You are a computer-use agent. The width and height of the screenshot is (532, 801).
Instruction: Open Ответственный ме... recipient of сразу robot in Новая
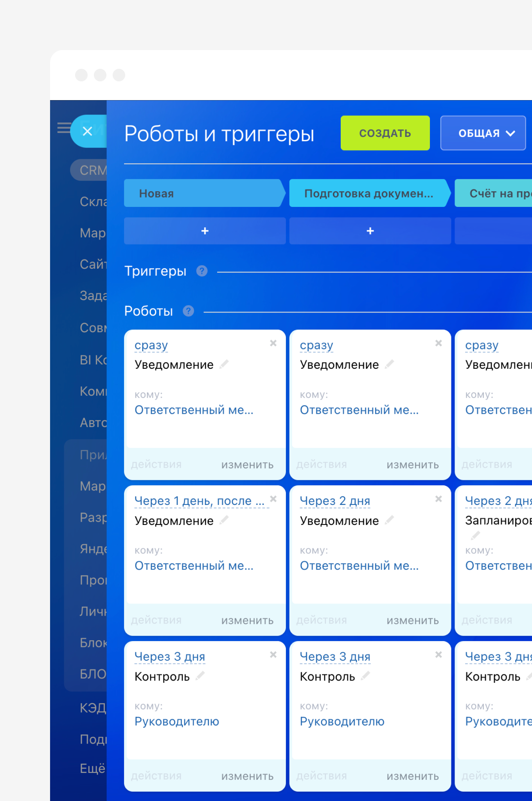click(194, 410)
